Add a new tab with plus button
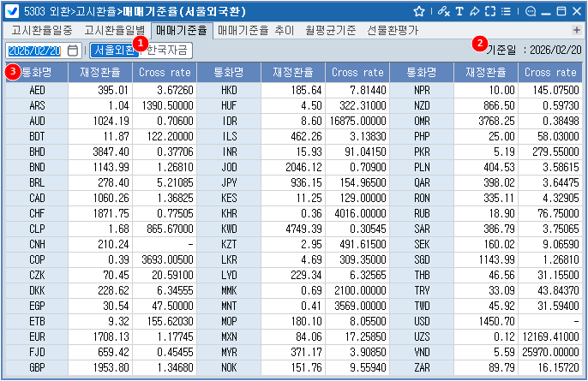Screen dimensions: 588x381 coord(577,30)
